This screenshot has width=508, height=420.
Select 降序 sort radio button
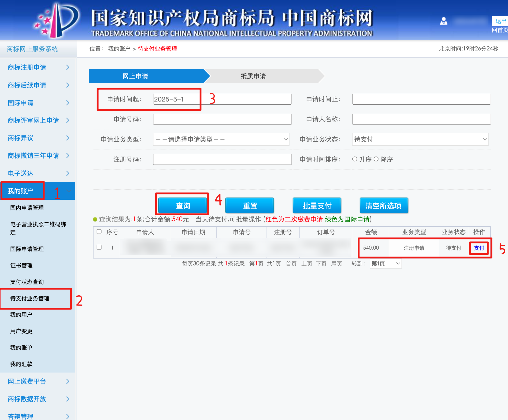376,159
